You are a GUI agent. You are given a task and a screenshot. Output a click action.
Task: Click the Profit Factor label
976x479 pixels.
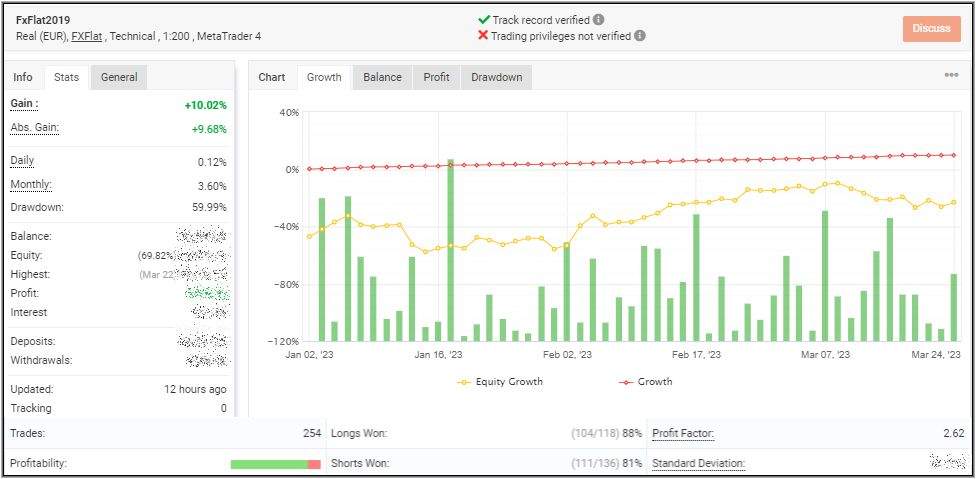[x=683, y=433]
